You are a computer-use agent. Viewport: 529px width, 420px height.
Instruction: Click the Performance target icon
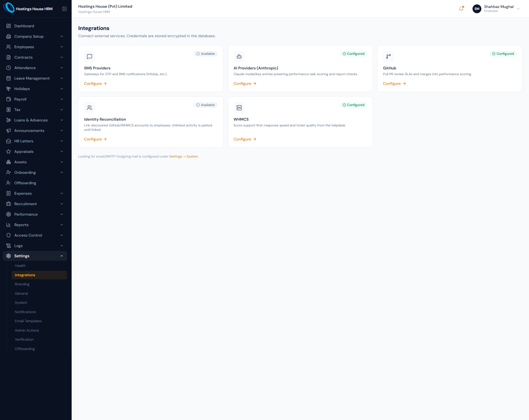point(9,214)
